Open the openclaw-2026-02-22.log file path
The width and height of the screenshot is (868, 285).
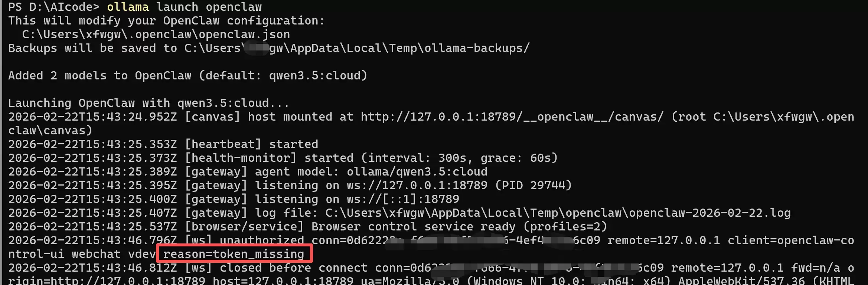[x=558, y=213]
